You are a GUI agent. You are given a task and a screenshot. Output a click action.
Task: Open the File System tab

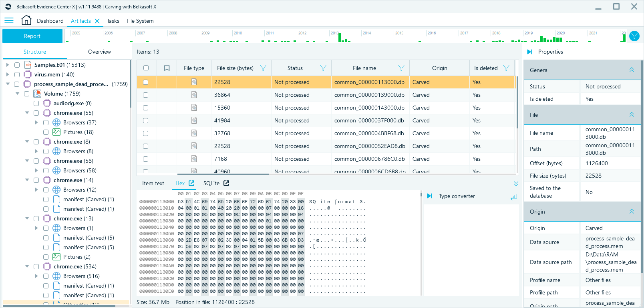tap(140, 21)
